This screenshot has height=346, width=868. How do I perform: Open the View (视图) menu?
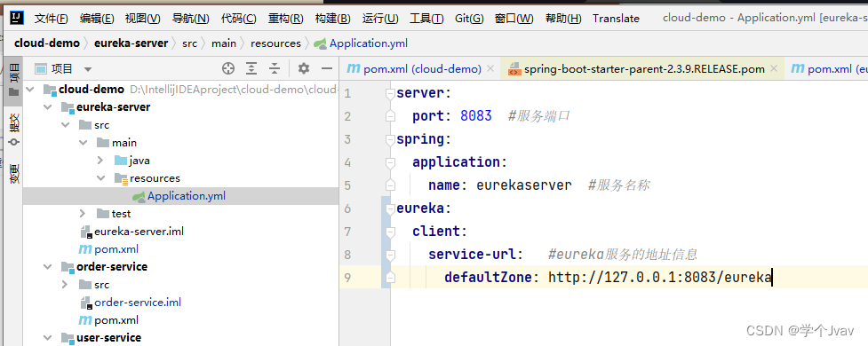pos(143,19)
